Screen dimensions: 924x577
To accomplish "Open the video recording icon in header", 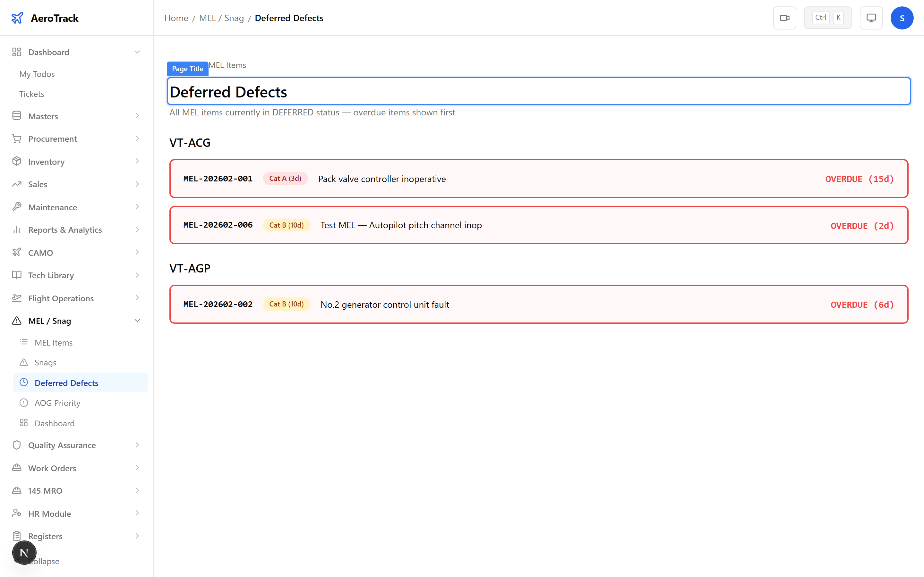I will [x=785, y=18].
